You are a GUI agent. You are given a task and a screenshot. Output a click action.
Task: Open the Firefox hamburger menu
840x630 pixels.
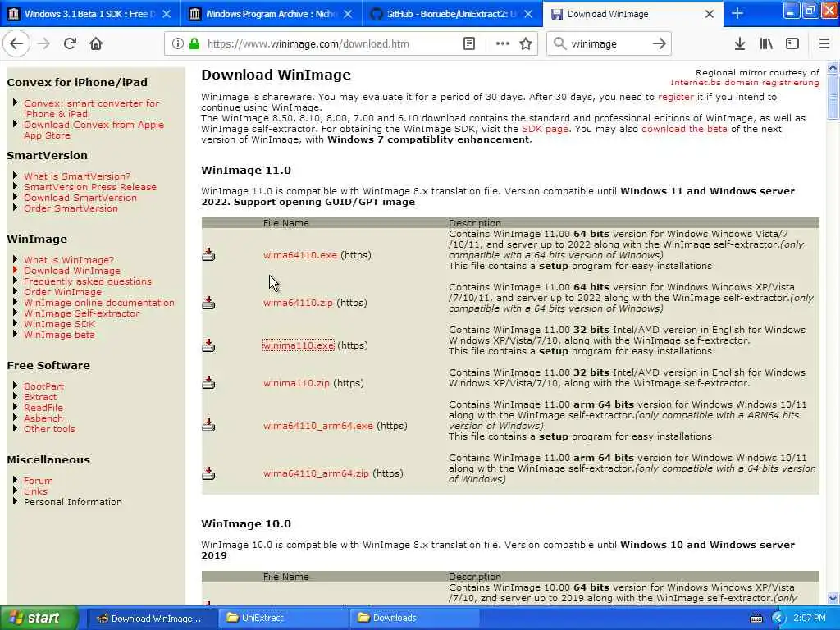coord(824,44)
